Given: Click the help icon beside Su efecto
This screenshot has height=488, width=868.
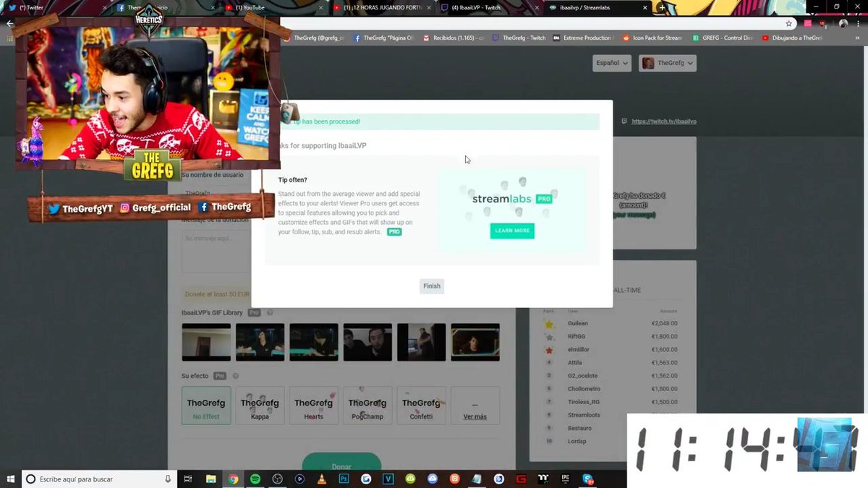Looking at the screenshot, I should click(236, 376).
